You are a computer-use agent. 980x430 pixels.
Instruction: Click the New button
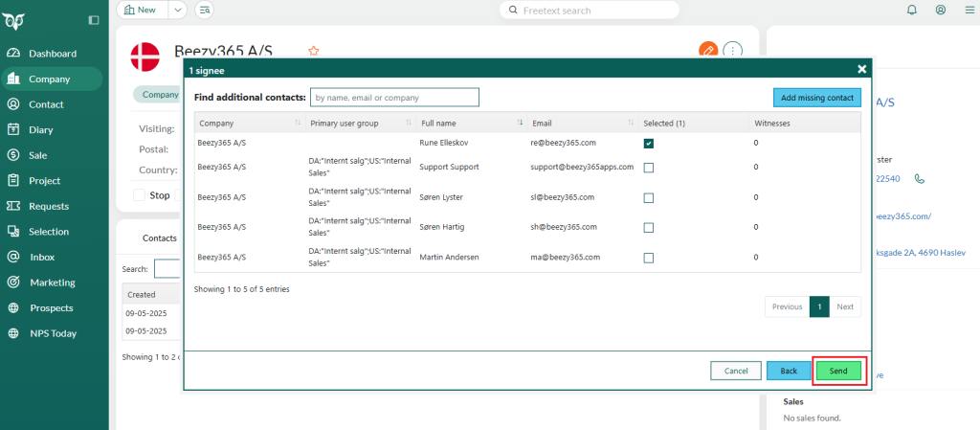click(x=142, y=10)
